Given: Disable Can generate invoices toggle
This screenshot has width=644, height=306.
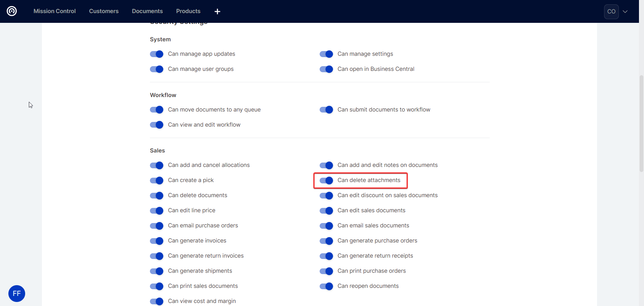Looking at the screenshot, I should coord(157,241).
